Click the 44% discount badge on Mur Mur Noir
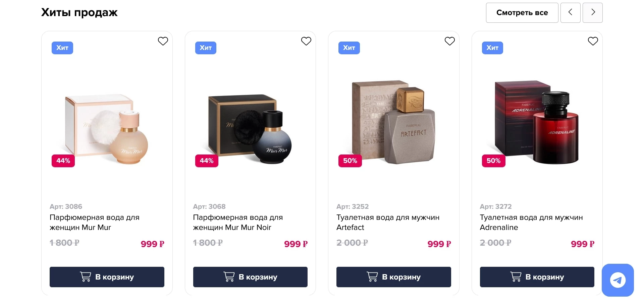The height and width of the screenshot is (306, 644). [206, 161]
